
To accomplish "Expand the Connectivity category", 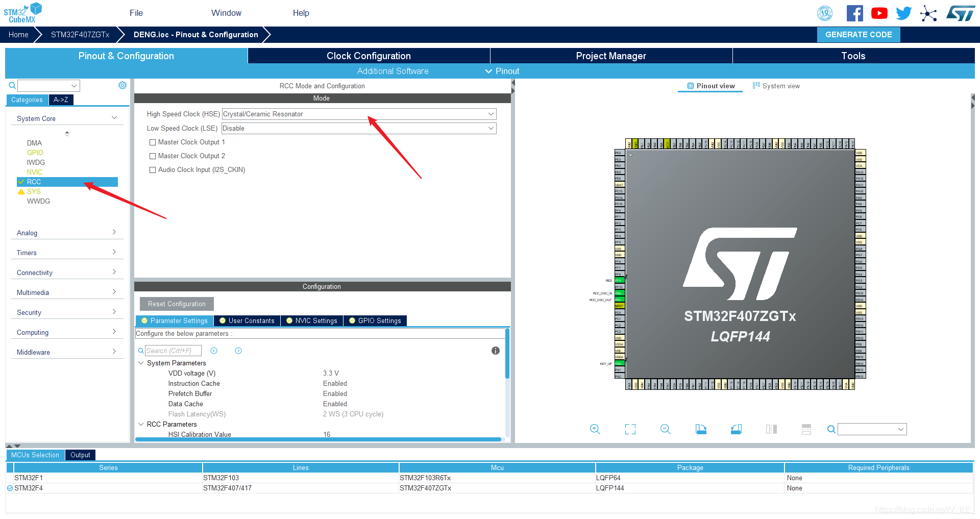I will tap(114, 272).
